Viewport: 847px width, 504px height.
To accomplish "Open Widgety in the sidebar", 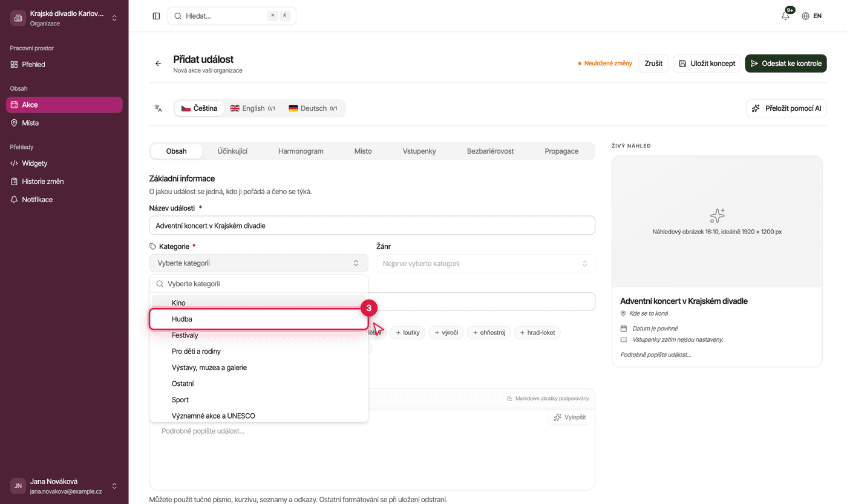I will coord(64,163).
